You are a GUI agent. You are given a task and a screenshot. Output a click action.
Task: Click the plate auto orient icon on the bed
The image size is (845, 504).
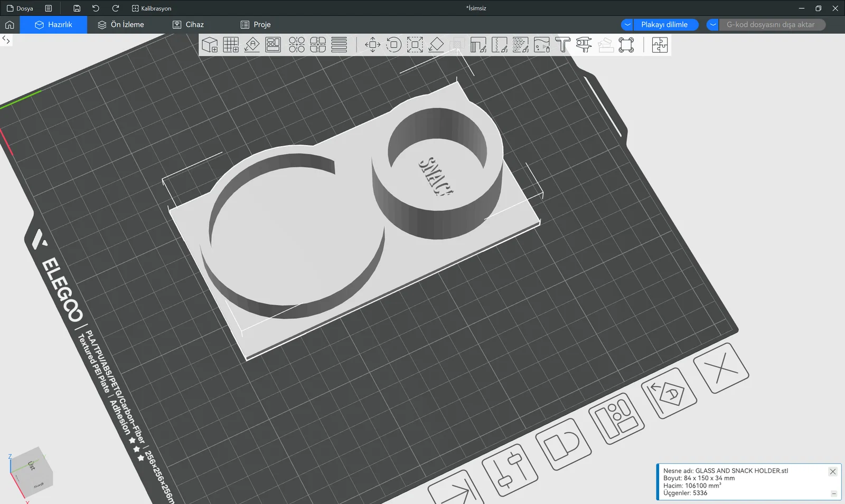(669, 393)
